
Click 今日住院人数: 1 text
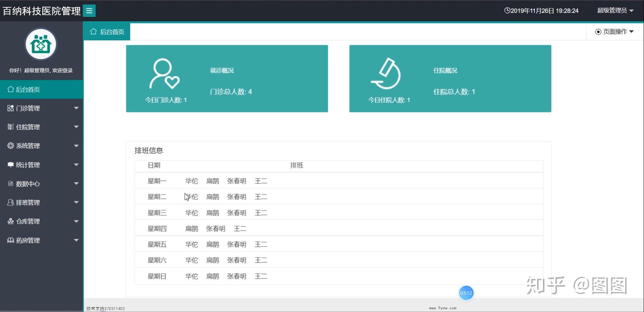pyautogui.click(x=389, y=100)
